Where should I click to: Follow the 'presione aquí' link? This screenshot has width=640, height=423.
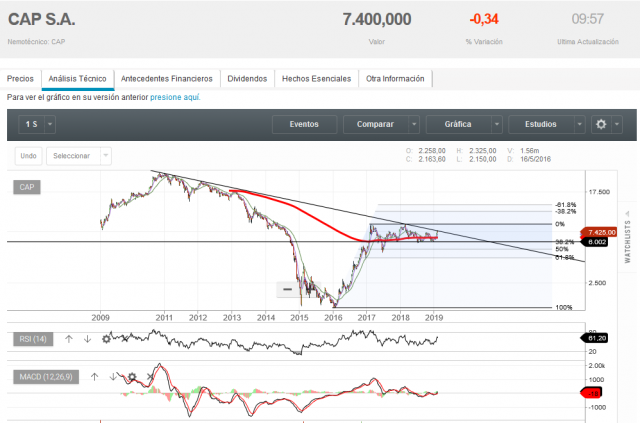click(175, 98)
